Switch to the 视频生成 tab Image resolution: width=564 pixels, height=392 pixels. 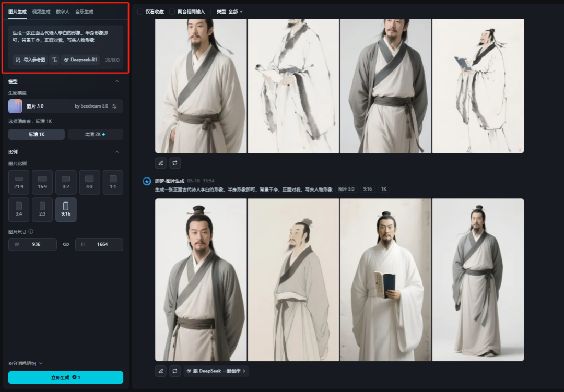pyautogui.click(x=40, y=11)
